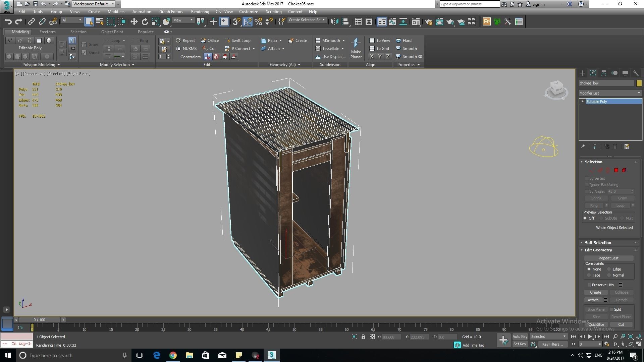
Task: Enable Ignore Backfacing checkbox
Action: (587, 185)
